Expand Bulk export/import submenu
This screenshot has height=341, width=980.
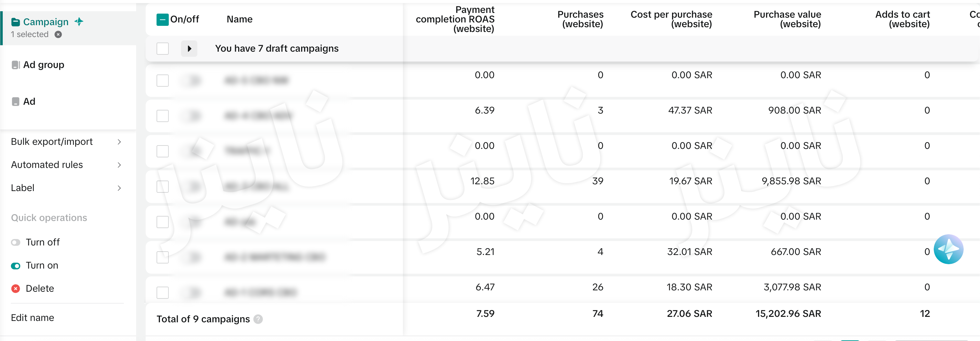(x=119, y=142)
